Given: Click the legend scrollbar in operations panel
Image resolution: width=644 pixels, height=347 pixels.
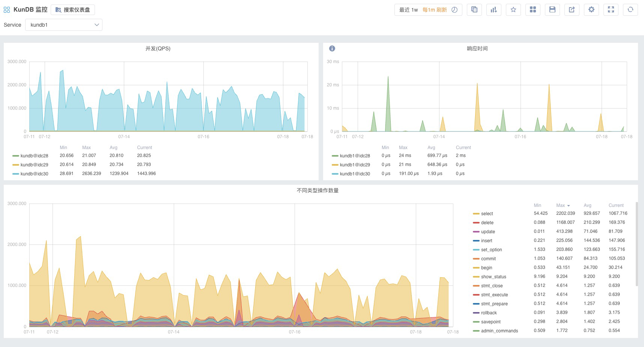Looking at the screenshot, I should [636, 244].
